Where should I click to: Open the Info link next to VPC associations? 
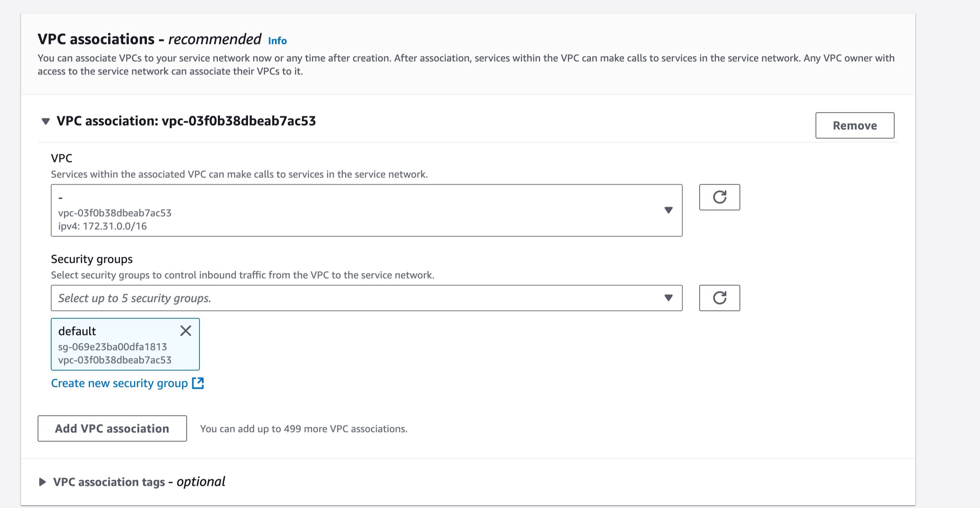pos(277,41)
